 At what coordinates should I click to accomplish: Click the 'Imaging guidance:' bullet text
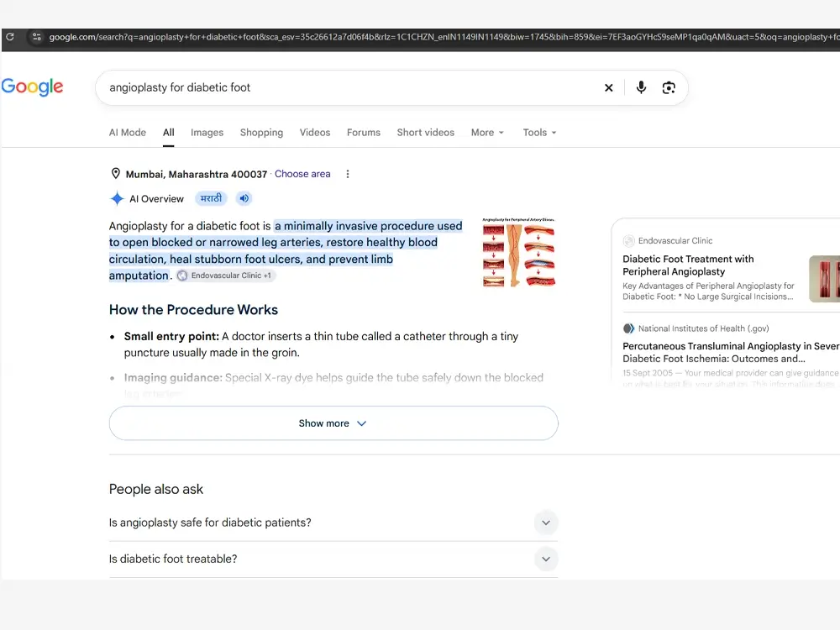[x=173, y=378]
